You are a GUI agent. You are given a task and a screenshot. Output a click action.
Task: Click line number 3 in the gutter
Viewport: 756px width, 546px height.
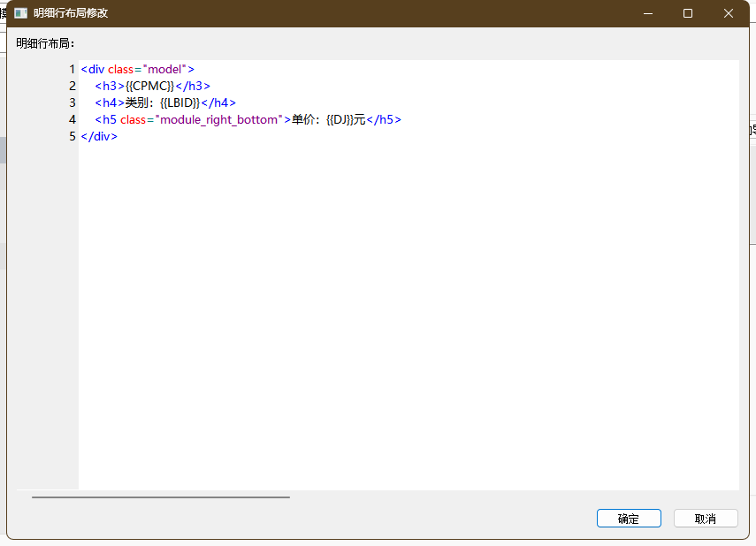pyautogui.click(x=72, y=102)
